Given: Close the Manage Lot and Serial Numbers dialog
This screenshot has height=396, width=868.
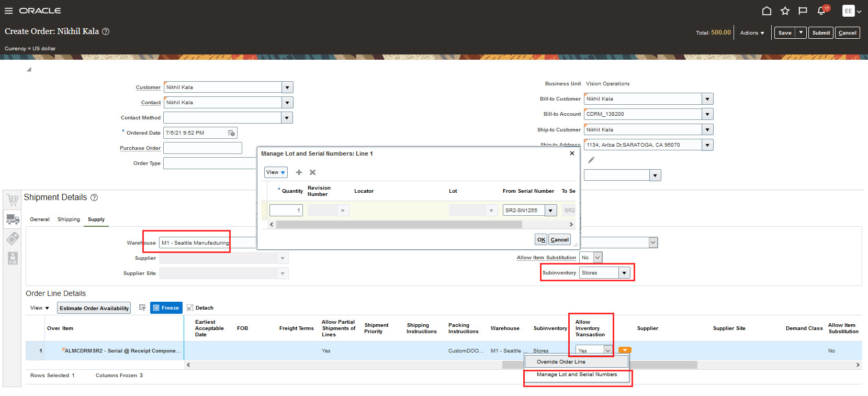Looking at the screenshot, I should click(x=572, y=153).
